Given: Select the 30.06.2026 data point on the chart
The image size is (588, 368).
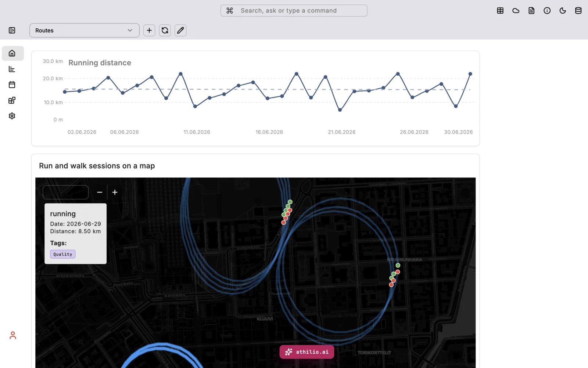Looking at the screenshot, I should point(470,74).
